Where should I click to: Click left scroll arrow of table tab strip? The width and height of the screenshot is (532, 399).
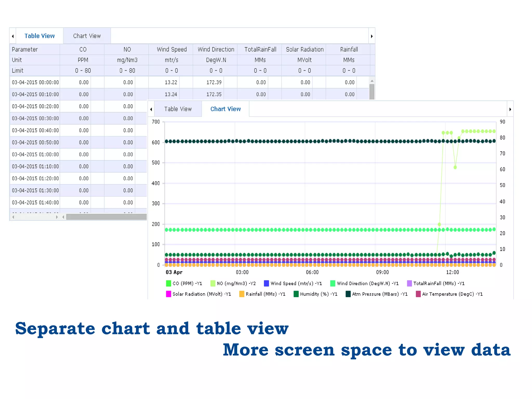[13, 36]
